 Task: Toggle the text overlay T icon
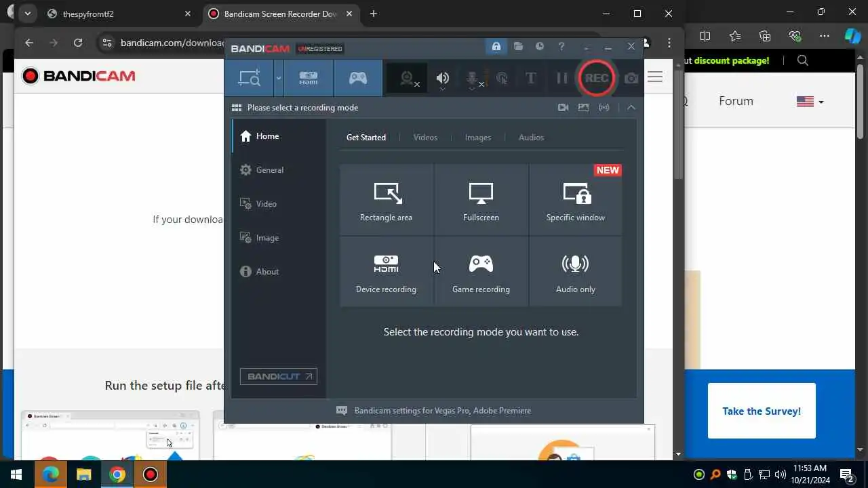coord(531,79)
